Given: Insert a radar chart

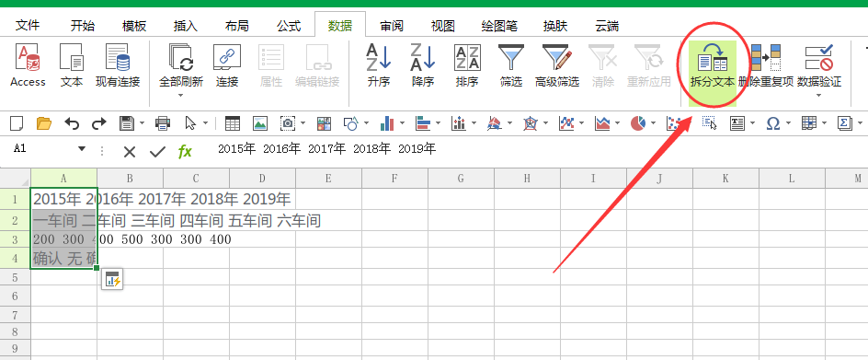Looking at the screenshot, I should coord(531,122).
